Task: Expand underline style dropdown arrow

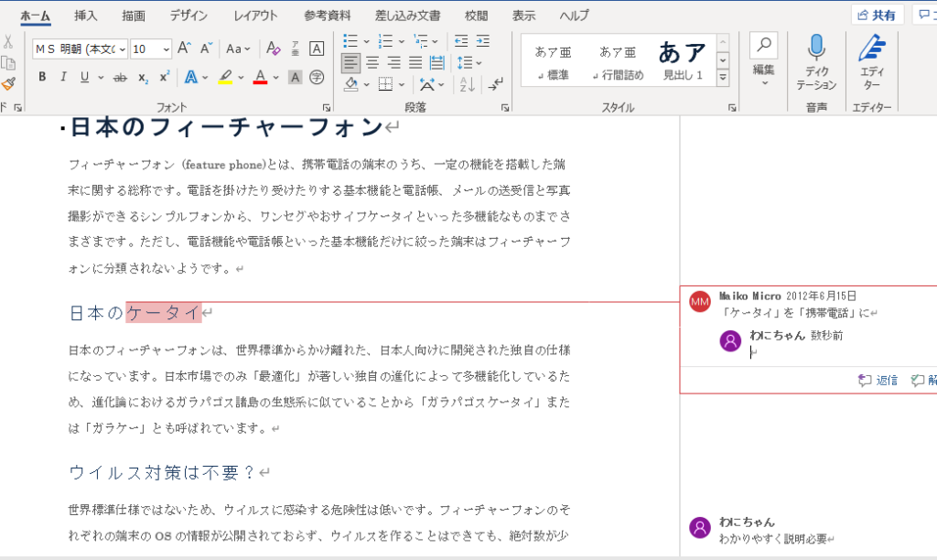Action: [x=101, y=77]
